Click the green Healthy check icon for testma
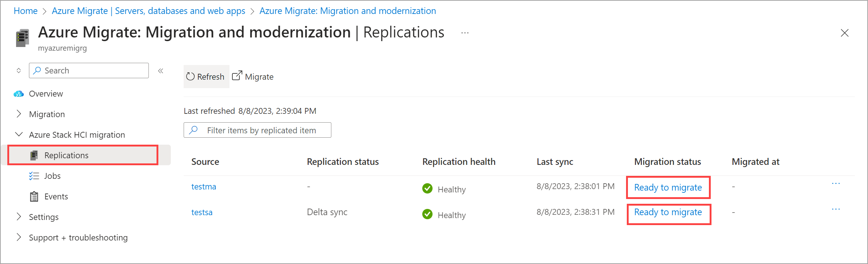 427,188
